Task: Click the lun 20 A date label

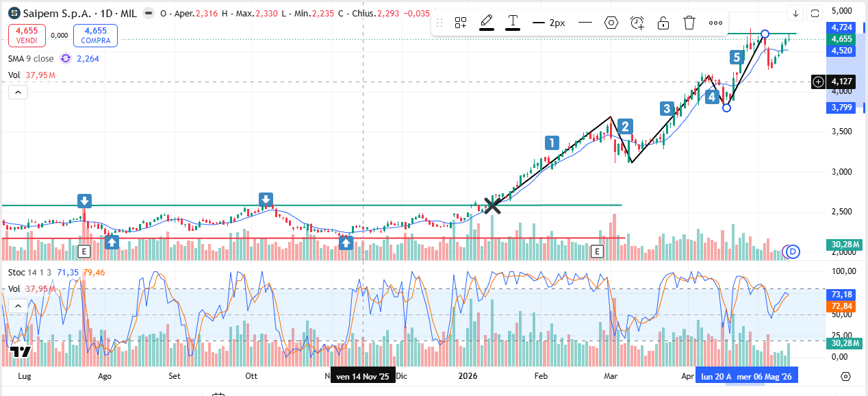Action: [x=715, y=376]
